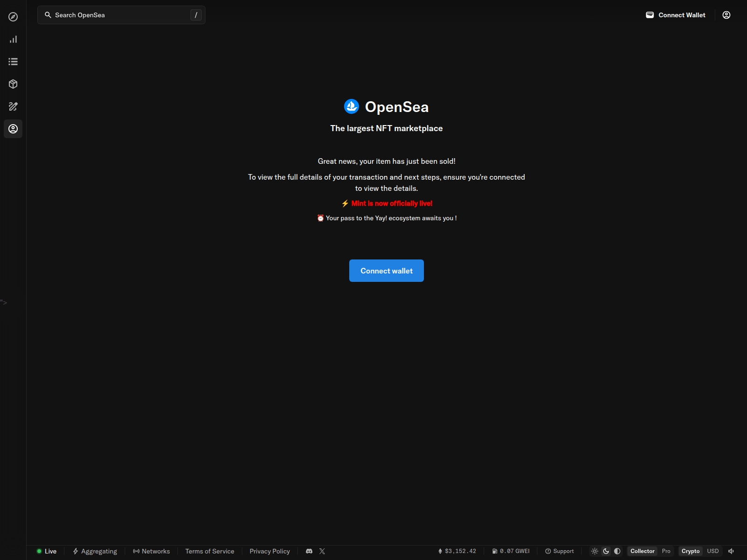Image resolution: width=747 pixels, height=560 pixels.
Task: Open the Stats bar chart sidebar icon
Action: tap(13, 39)
